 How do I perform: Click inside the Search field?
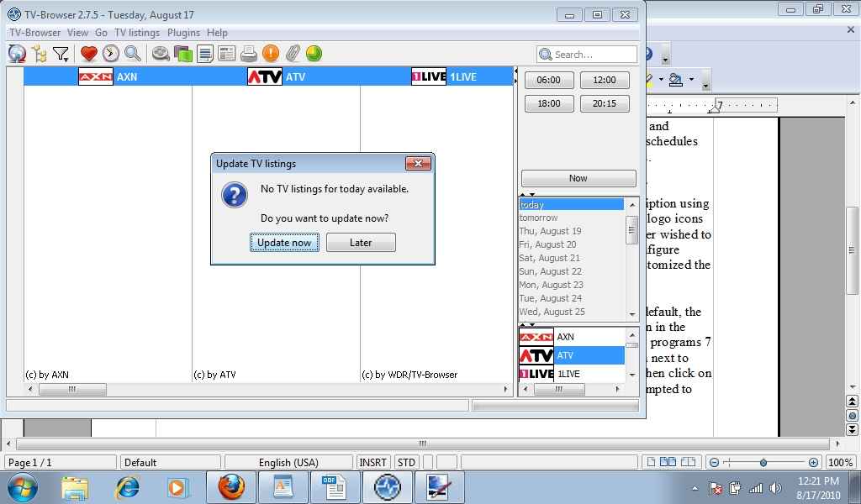(x=593, y=55)
